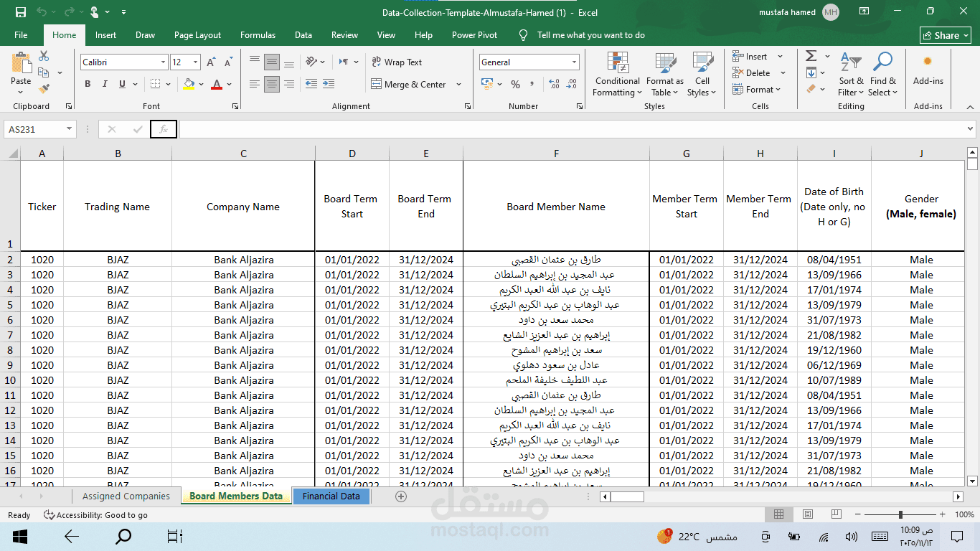The height and width of the screenshot is (551, 980).
Task: Click the Increase Indent icon
Action: (x=329, y=84)
